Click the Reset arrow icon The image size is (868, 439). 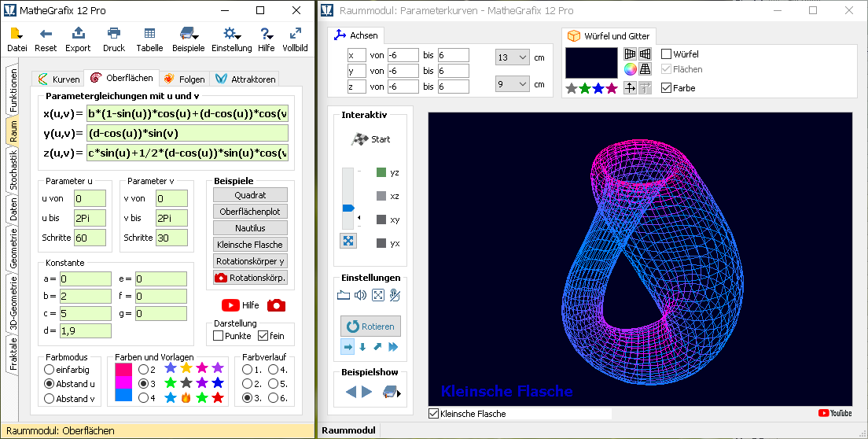[x=46, y=33]
